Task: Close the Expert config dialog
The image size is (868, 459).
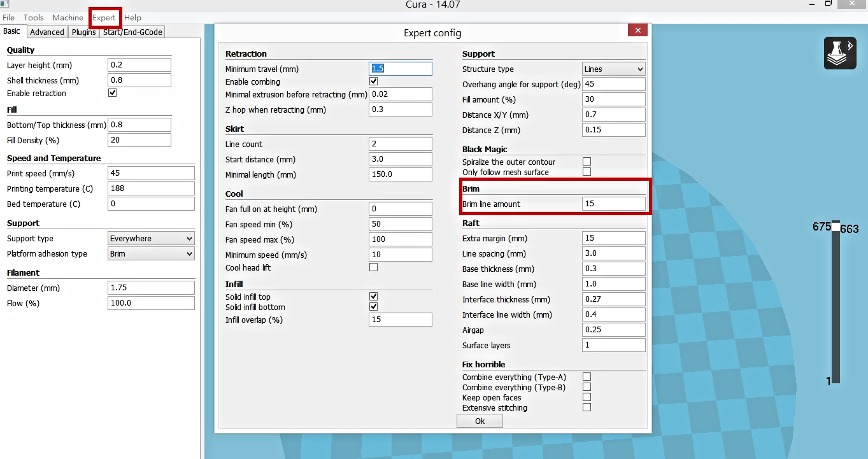Action: click(637, 31)
